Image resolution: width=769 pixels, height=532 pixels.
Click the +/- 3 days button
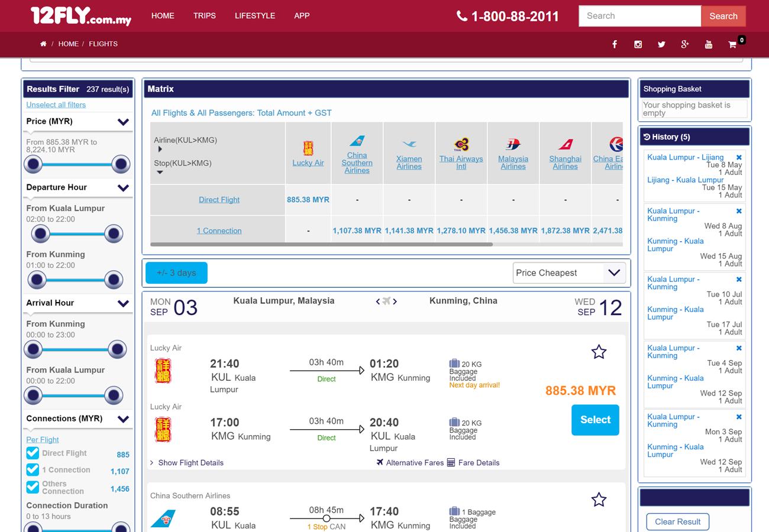(x=176, y=273)
